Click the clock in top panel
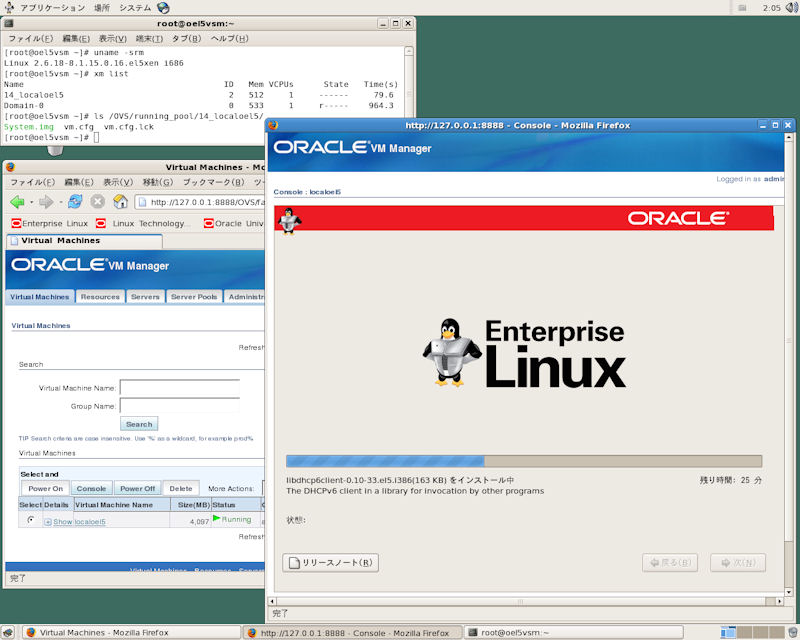Screen dimensions: 800x640 click(771, 8)
